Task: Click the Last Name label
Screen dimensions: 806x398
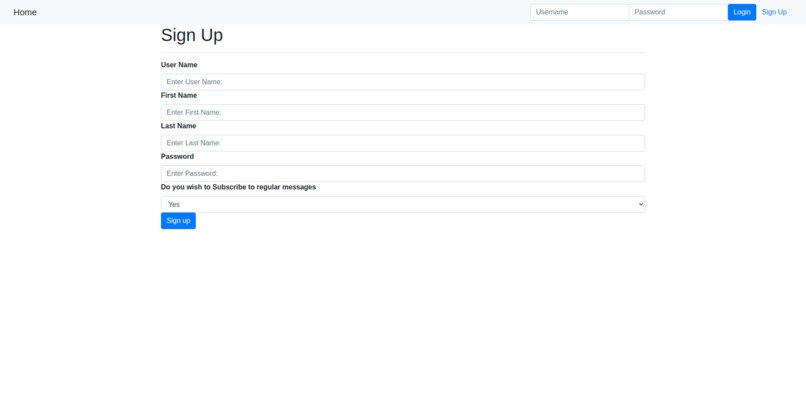Action: (x=178, y=126)
